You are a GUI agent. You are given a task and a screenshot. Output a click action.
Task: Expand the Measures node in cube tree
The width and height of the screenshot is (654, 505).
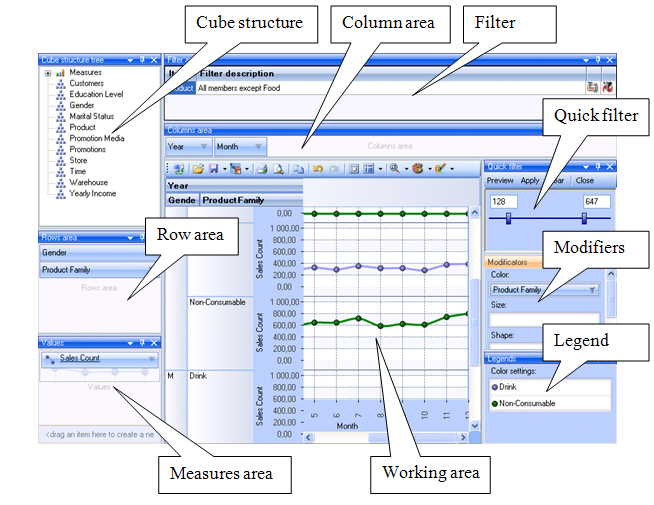click(x=48, y=73)
